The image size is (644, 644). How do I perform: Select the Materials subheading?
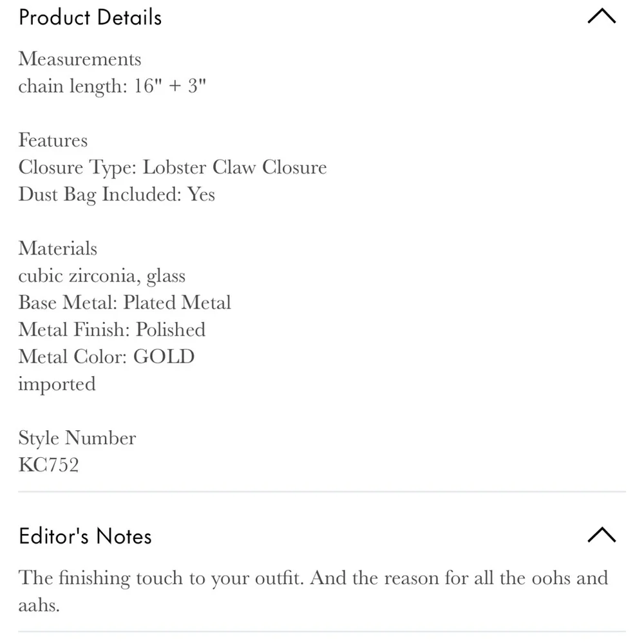click(58, 249)
